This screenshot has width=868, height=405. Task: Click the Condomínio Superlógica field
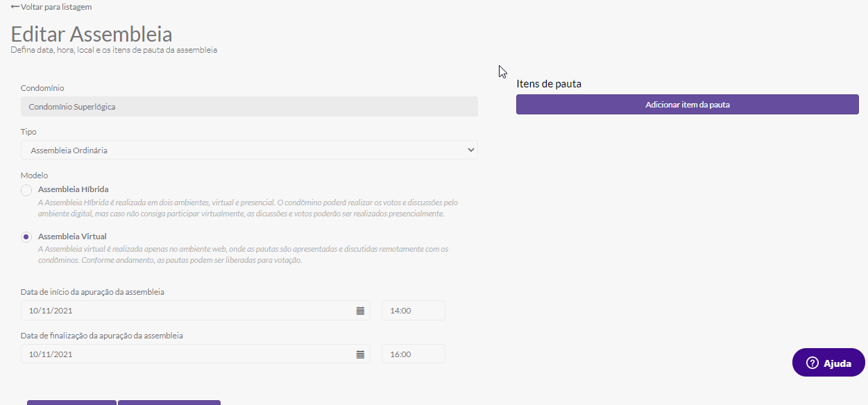(249, 107)
